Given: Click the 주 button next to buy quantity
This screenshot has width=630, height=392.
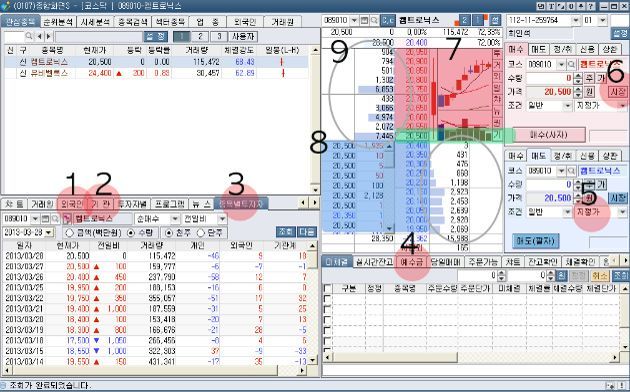Looking at the screenshot, I should 589,78.
